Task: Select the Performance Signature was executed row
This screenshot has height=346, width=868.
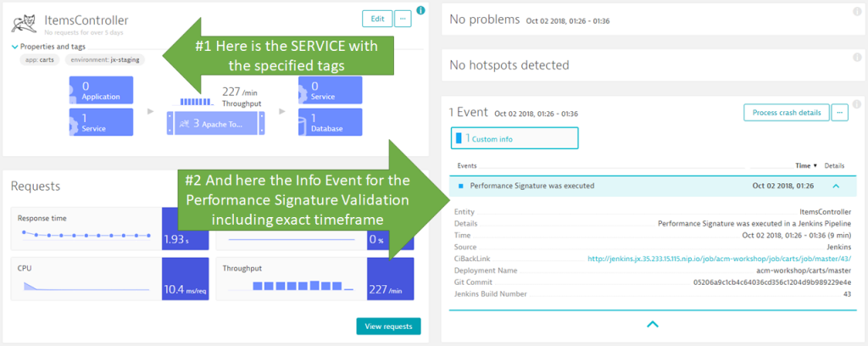Action: click(x=653, y=186)
